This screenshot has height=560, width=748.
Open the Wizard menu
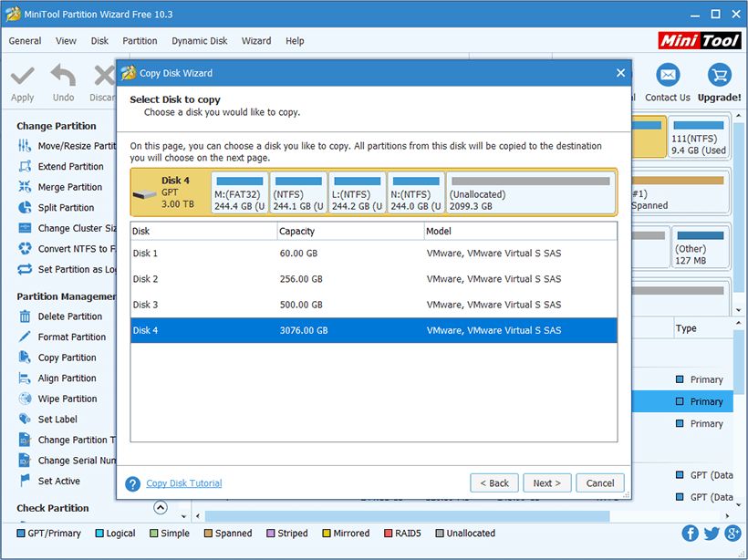pos(256,41)
